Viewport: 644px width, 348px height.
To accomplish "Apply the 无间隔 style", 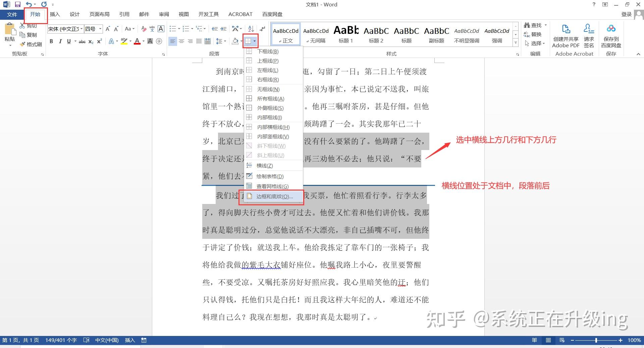I will (x=316, y=34).
